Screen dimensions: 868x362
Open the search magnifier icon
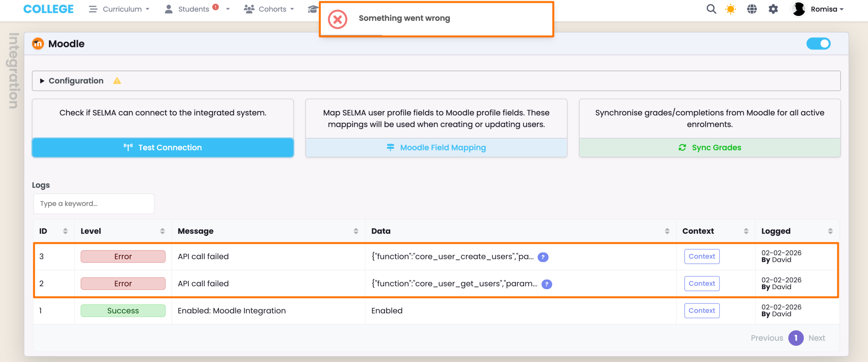click(711, 9)
